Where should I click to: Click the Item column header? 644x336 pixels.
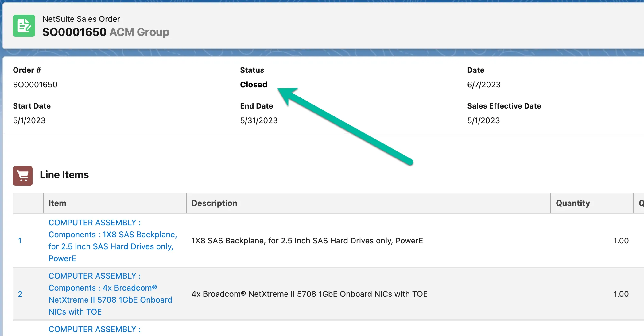(x=115, y=203)
